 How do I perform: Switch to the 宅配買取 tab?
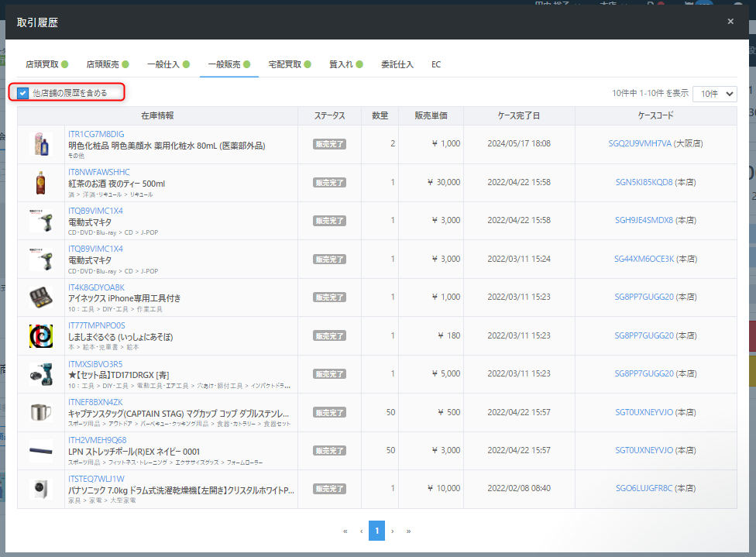pos(285,64)
